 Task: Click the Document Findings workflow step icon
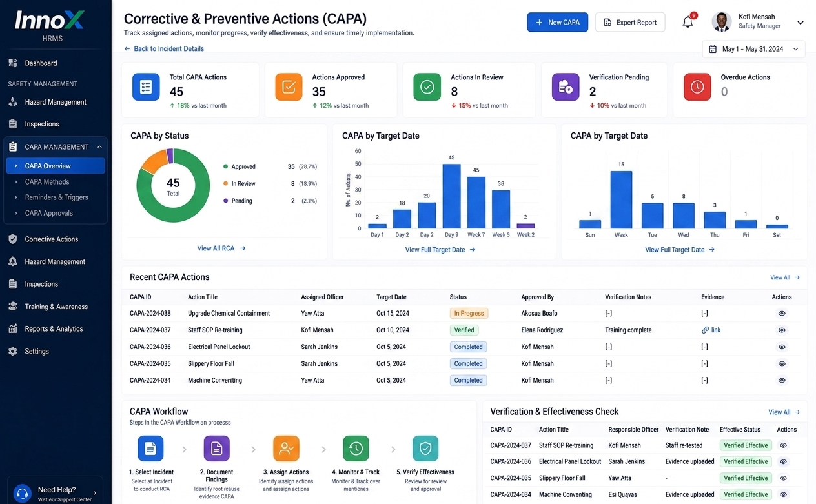[x=216, y=449]
